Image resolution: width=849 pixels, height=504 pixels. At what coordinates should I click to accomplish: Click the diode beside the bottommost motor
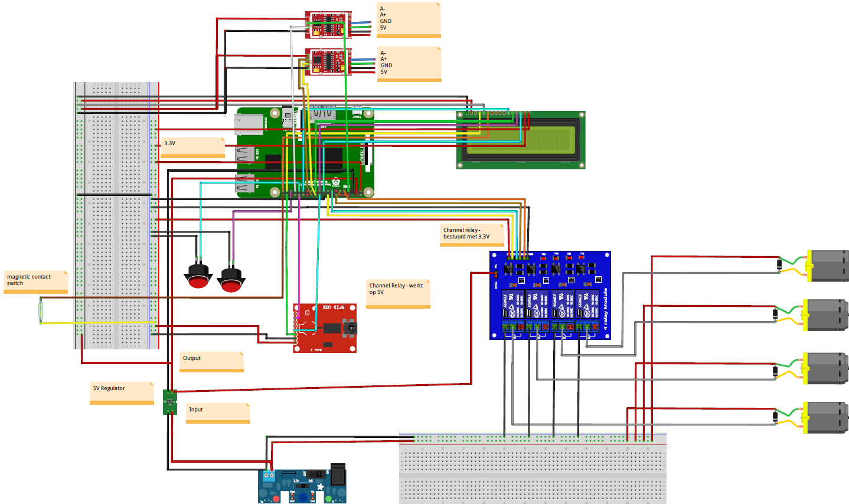775,417
